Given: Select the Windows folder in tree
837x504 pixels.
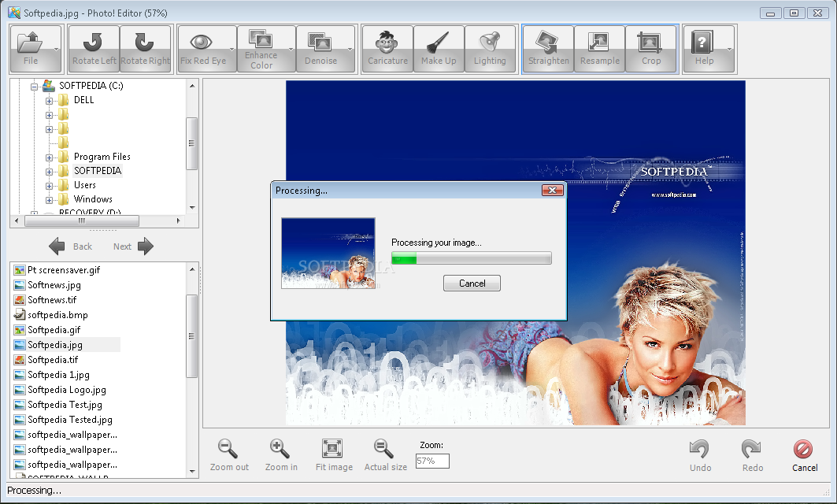Looking at the screenshot, I should [93, 199].
